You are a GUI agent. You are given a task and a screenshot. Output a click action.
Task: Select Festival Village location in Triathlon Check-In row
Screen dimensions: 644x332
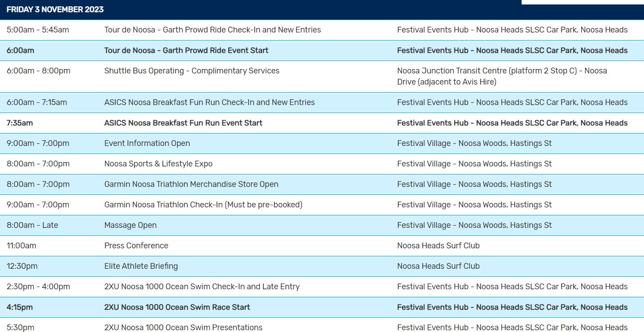[x=474, y=205]
